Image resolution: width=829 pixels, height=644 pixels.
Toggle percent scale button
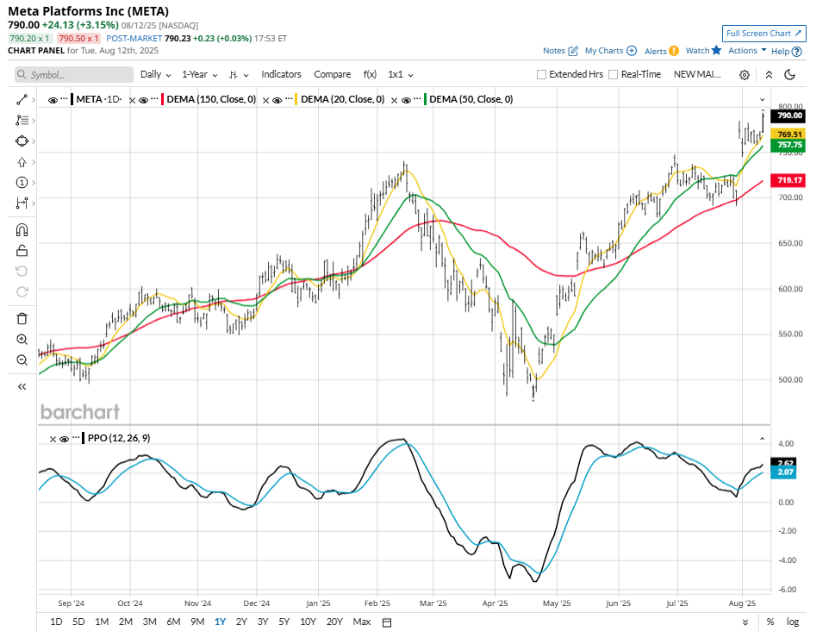pos(770,622)
